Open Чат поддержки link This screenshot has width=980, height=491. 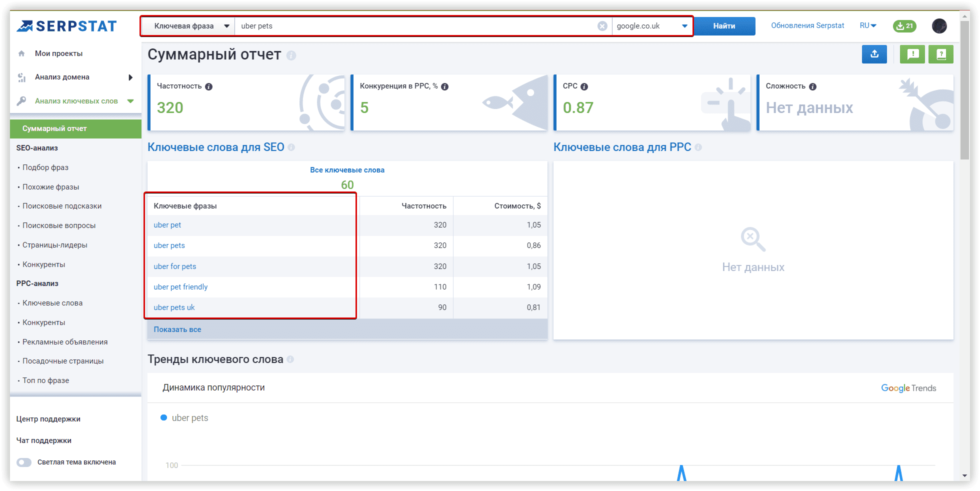(43, 440)
